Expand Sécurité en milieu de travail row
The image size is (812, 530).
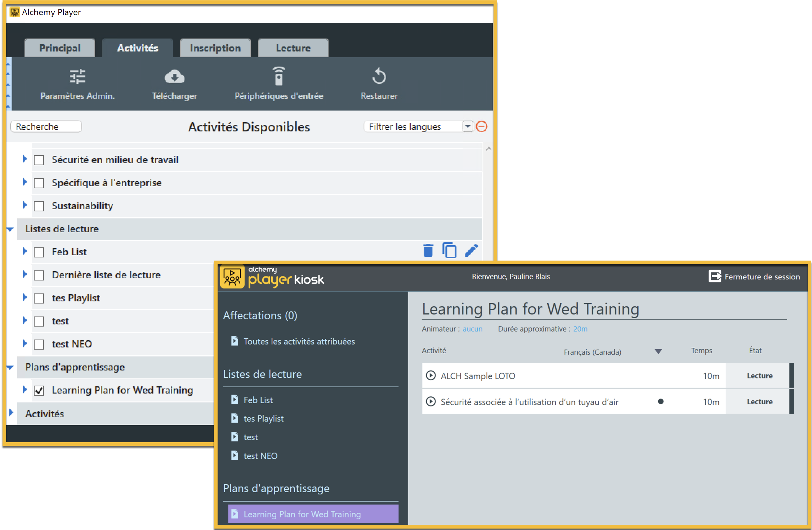24,159
